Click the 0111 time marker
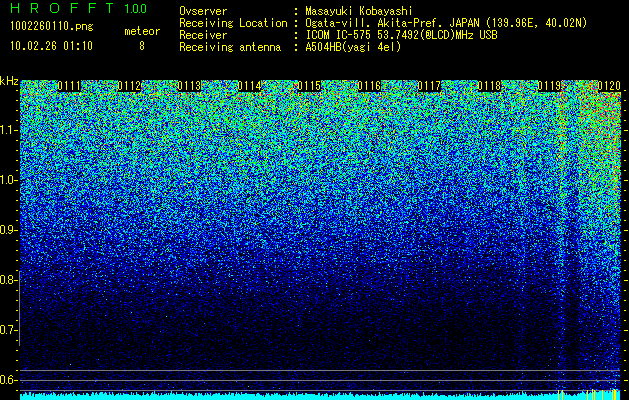The image size is (629, 400). coord(69,86)
